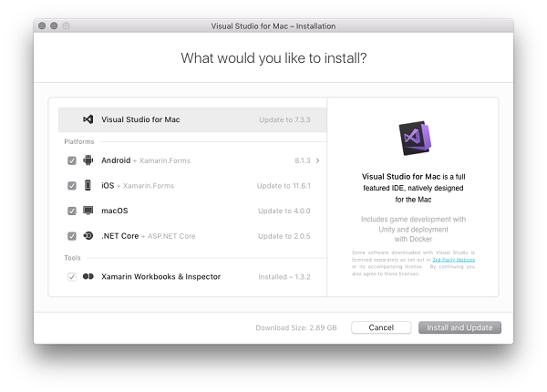The height and width of the screenshot is (392, 547).
Task: Disable the .NET Core checkbox
Action: [72, 236]
